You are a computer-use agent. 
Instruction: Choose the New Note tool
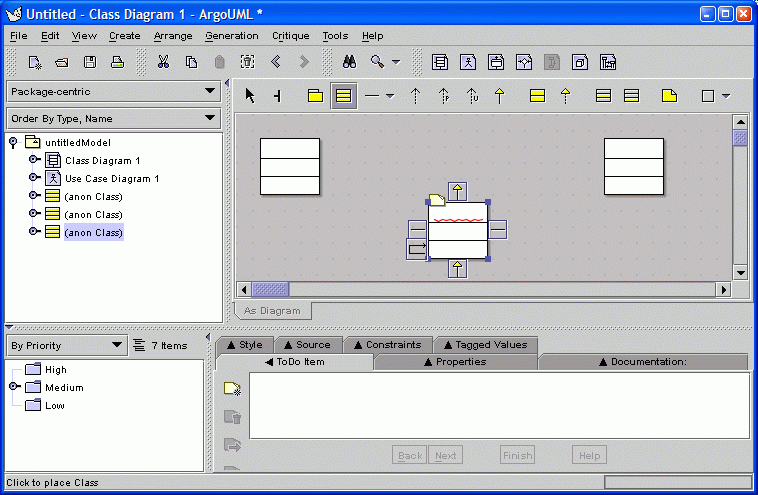click(x=670, y=96)
